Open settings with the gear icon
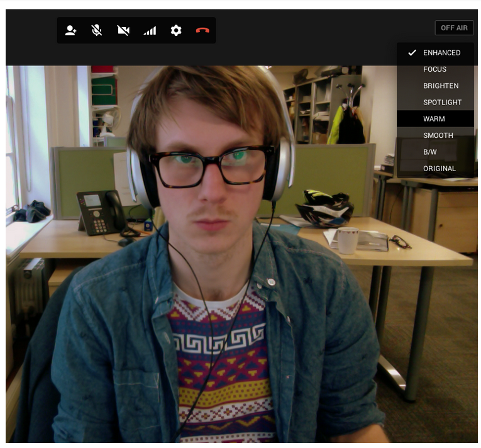The height and width of the screenshot is (448, 481). pos(176,30)
